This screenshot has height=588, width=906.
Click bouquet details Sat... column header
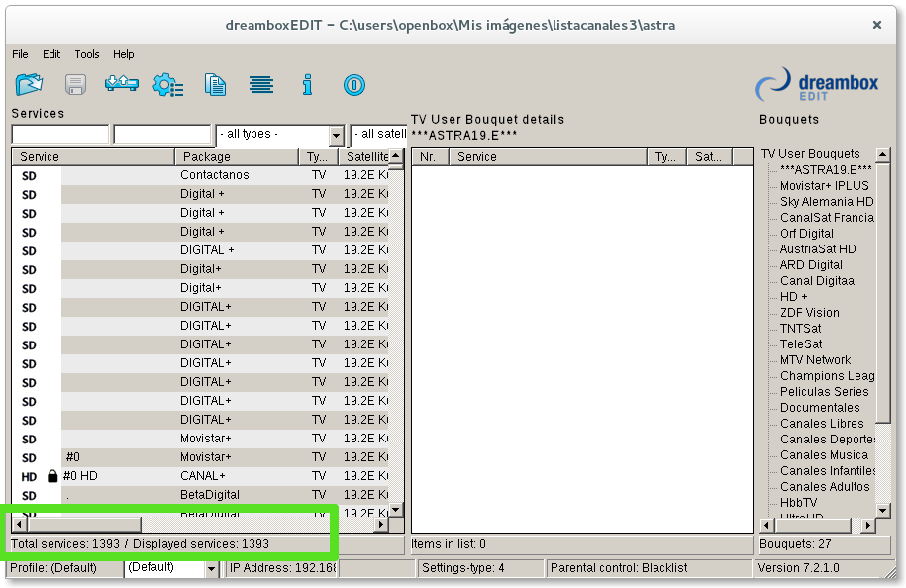pyautogui.click(x=710, y=157)
